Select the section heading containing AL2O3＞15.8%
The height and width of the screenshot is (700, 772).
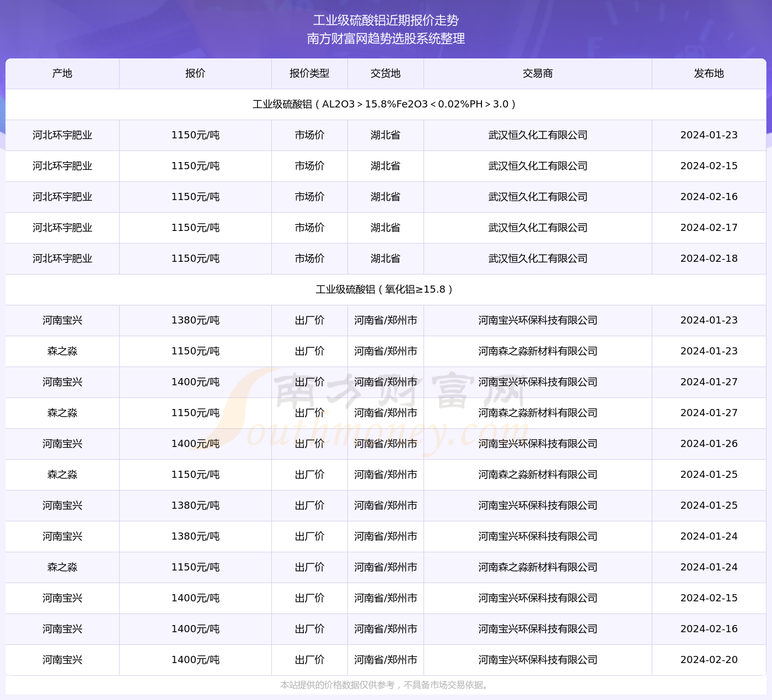click(386, 104)
